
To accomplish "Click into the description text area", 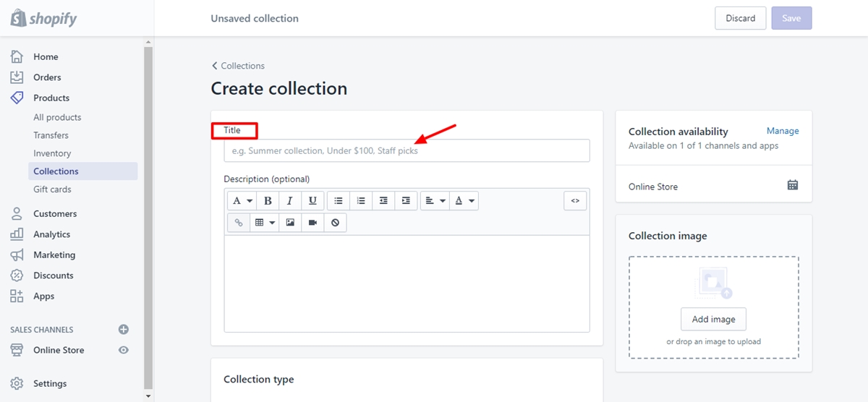I will 407,283.
